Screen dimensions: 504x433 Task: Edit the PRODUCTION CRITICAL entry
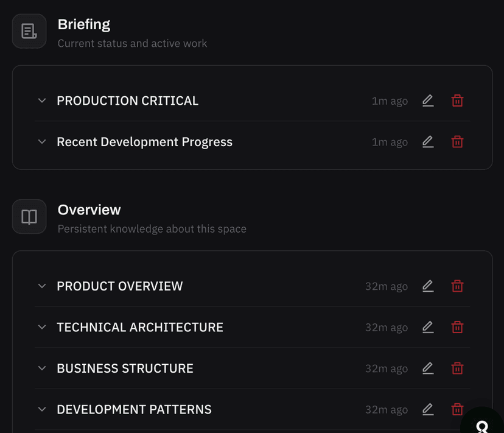pyautogui.click(x=428, y=100)
